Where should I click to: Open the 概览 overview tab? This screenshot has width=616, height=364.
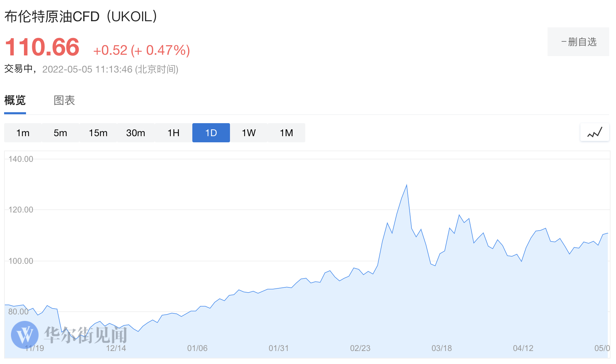15,101
